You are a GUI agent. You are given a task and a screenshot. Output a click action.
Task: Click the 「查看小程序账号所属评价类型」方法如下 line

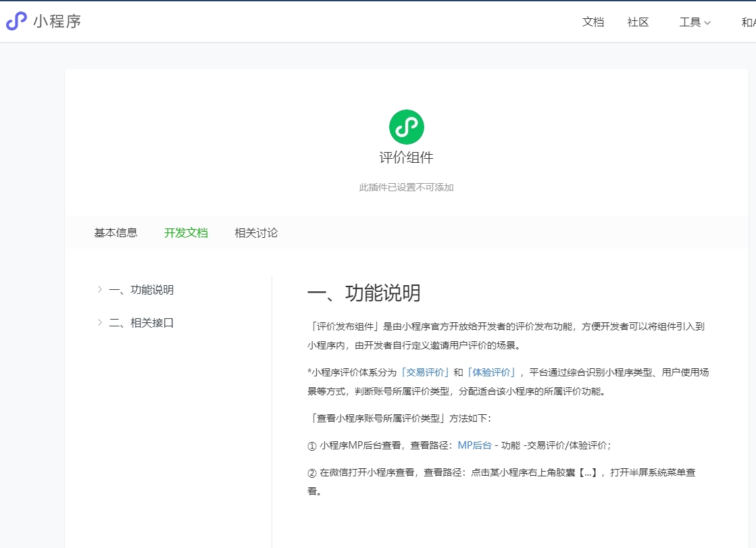pos(399,418)
